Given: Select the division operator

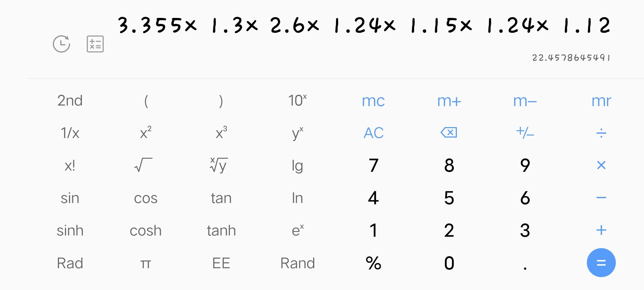Looking at the screenshot, I should [601, 133].
